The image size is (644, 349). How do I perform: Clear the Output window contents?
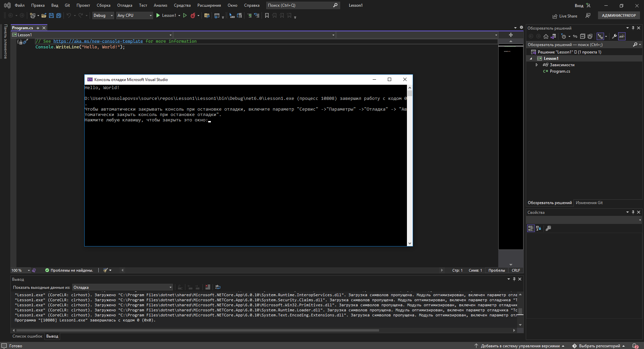coord(208,287)
